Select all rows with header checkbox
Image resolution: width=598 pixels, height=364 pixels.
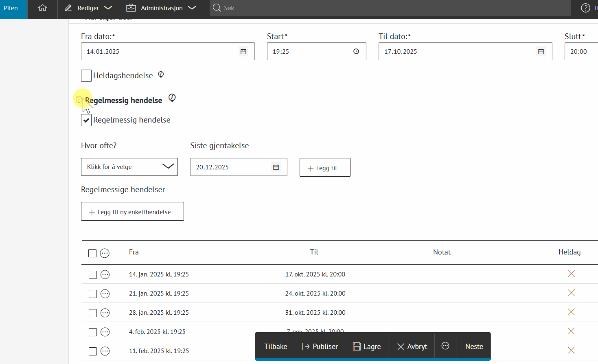tap(92, 253)
